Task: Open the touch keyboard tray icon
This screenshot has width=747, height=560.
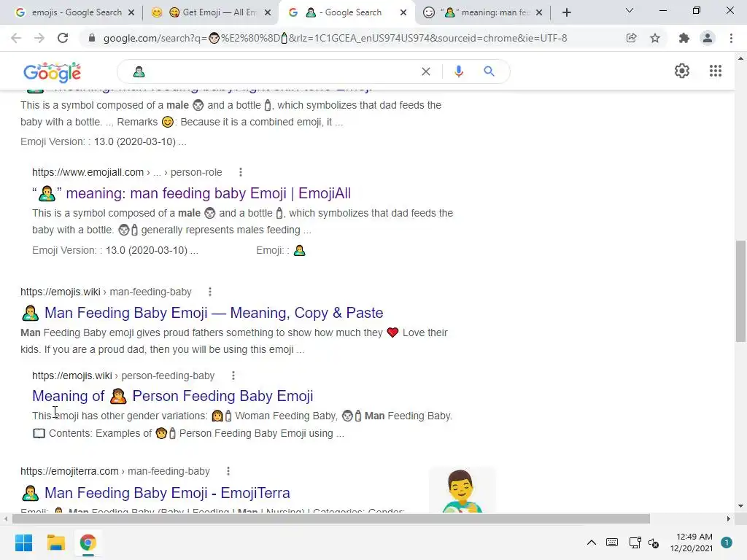Action: (612, 542)
